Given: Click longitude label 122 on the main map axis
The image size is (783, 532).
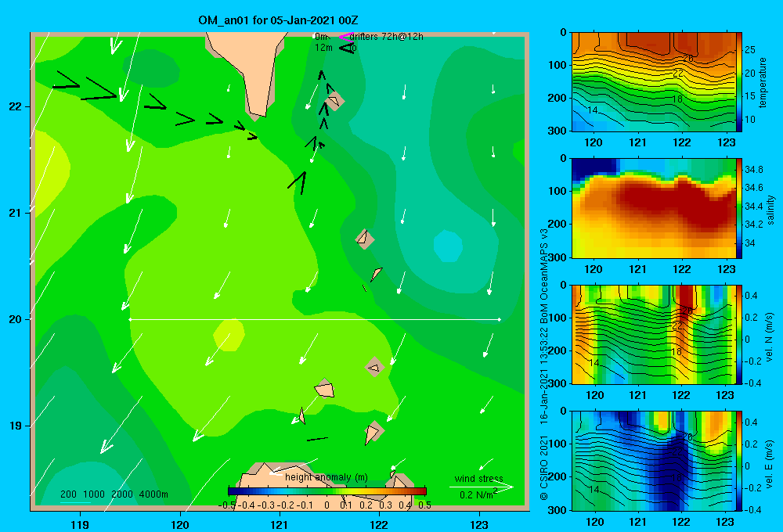Looking at the screenshot, I should coord(380,524).
